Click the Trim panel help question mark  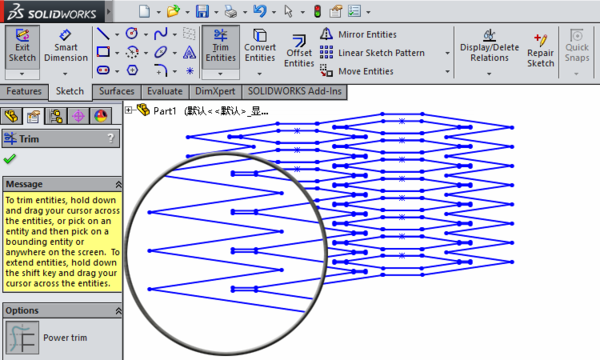click(111, 138)
